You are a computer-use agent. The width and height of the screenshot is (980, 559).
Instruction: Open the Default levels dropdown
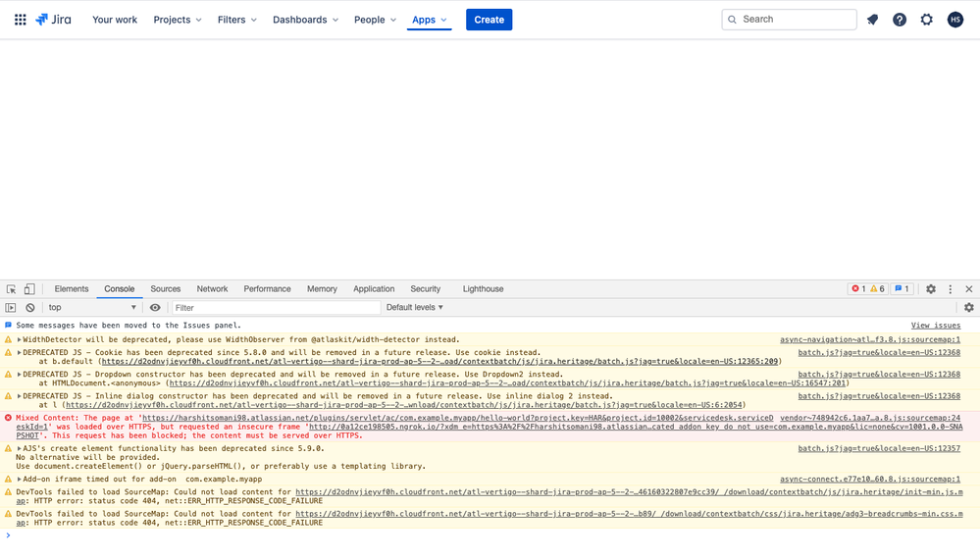coord(414,307)
